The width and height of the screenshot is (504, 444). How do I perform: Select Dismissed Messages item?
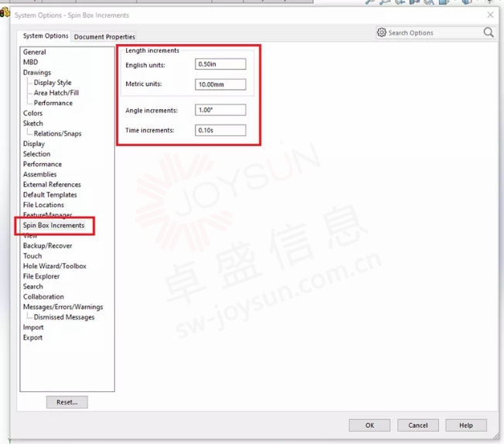click(64, 317)
